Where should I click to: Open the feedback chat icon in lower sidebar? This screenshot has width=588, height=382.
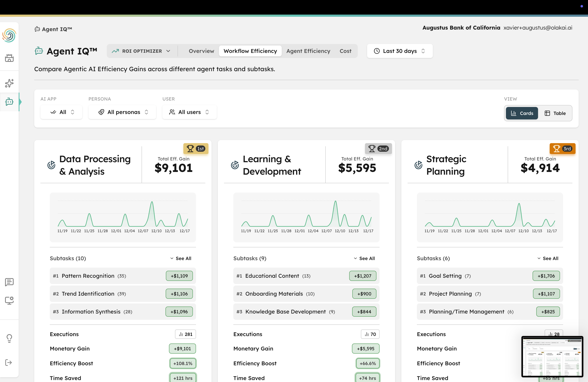pos(9,282)
